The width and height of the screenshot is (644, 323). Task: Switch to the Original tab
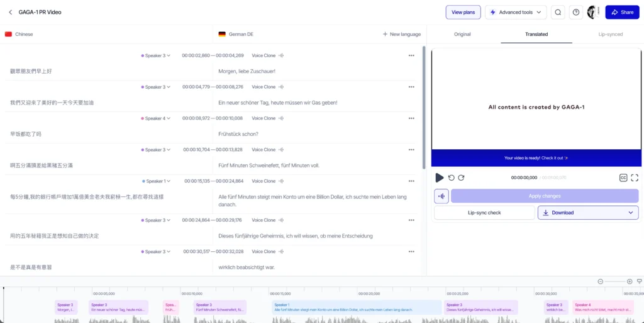pos(462,34)
